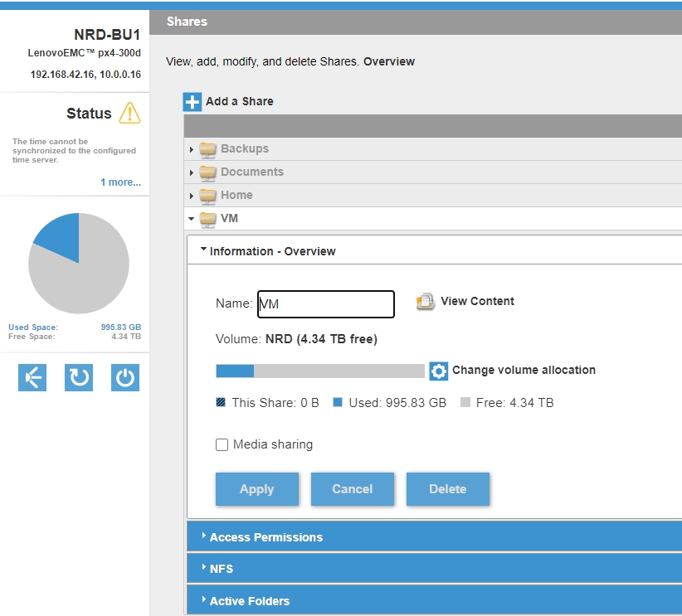Click the Free space gray legend swatch
The width and height of the screenshot is (682, 616).
(465, 402)
